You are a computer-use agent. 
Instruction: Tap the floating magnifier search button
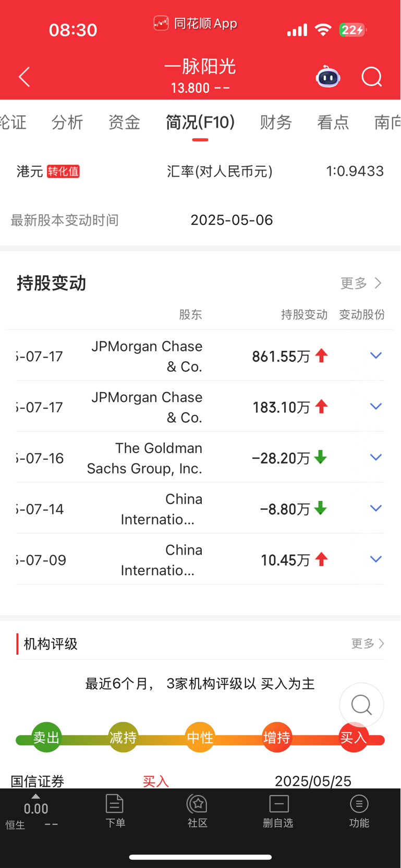coord(361,705)
